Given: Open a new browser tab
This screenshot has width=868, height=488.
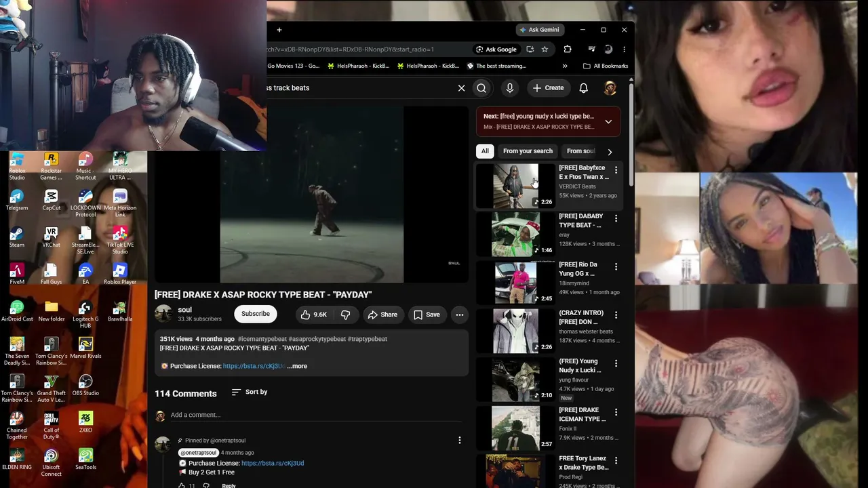Looking at the screenshot, I should [x=279, y=30].
